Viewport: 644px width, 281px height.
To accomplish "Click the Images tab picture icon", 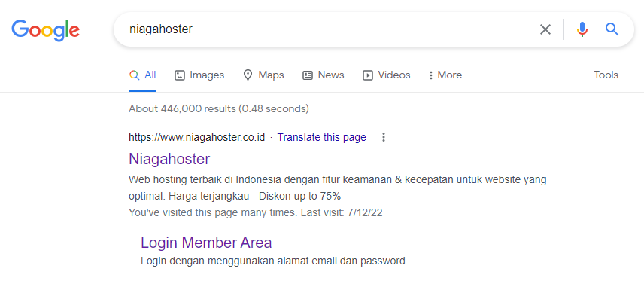I will click(x=180, y=75).
